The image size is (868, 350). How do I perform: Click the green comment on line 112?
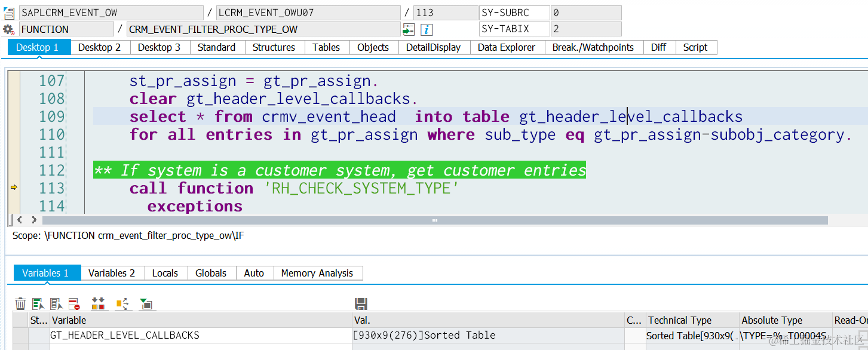coord(340,170)
